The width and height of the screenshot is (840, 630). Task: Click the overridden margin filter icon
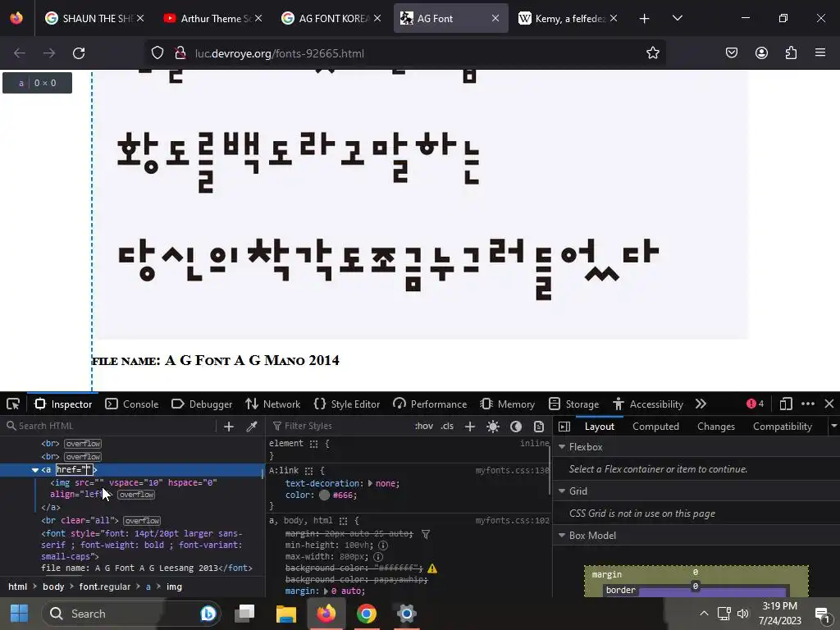[x=426, y=534]
